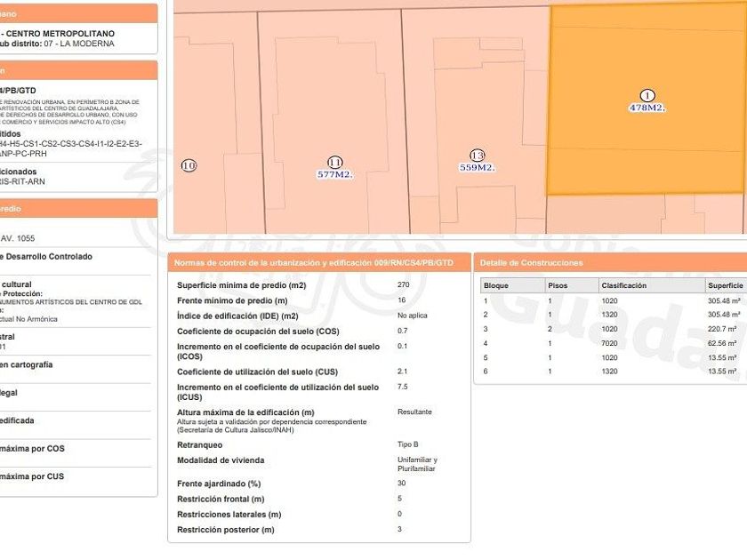The height and width of the screenshot is (560, 747).
Task: Click the Pisos column header
Action: [x=558, y=285]
